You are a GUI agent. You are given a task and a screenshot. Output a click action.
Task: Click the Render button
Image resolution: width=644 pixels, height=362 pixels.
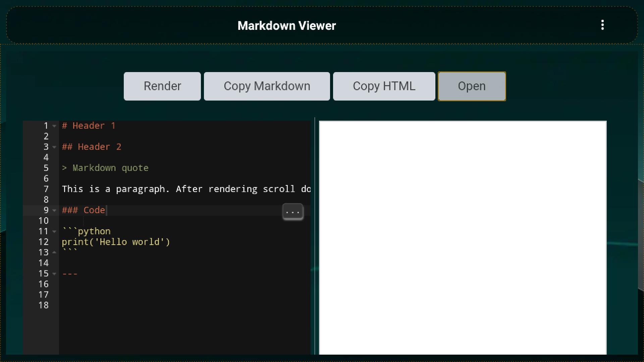click(x=162, y=86)
